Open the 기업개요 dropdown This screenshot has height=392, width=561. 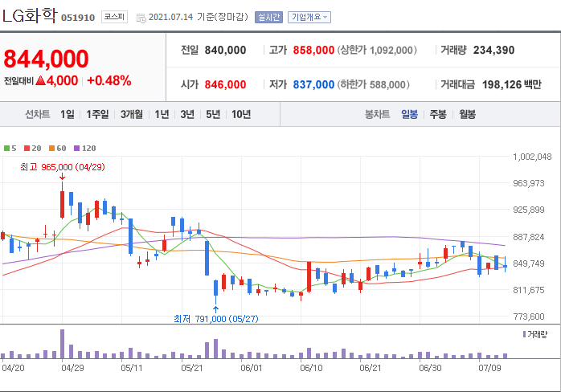(x=309, y=17)
